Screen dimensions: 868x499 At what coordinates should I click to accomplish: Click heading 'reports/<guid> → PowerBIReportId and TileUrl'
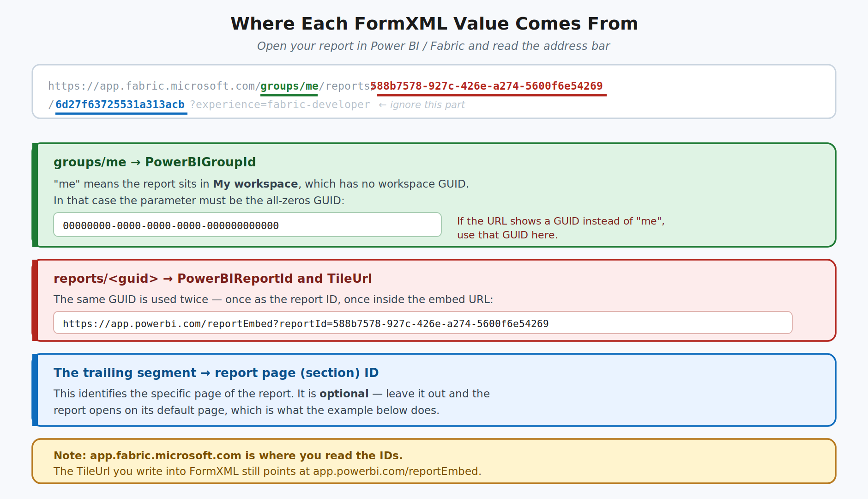212,279
